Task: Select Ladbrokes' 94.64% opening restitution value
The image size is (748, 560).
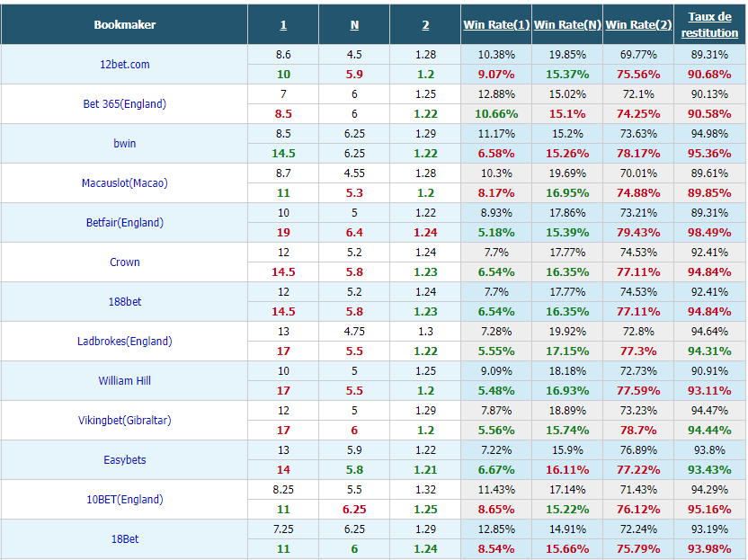Action: [x=709, y=332]
